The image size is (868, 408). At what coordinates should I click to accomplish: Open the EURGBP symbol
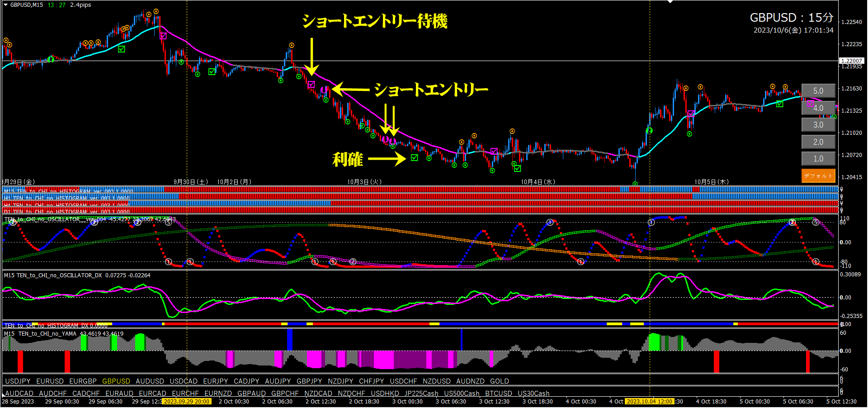[83, 381]
